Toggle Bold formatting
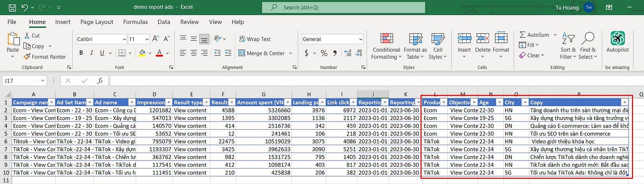The width and height of the screenshot is (644, 184). (81, 53)
